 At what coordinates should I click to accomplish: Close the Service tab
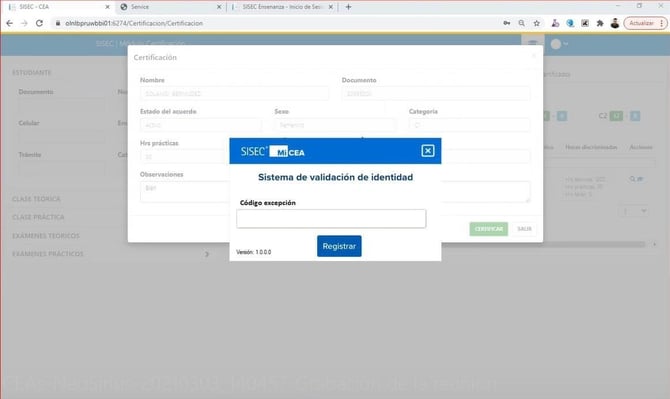coord(219,7)
